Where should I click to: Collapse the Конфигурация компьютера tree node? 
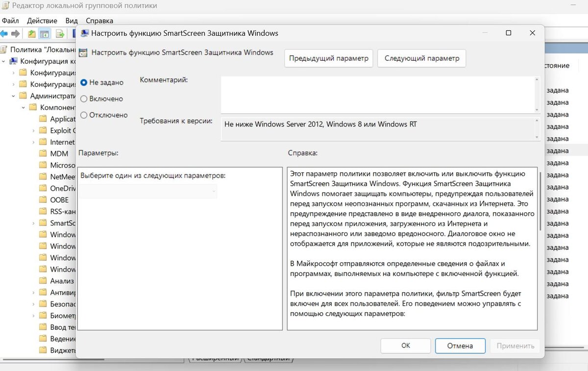point(3,61)
